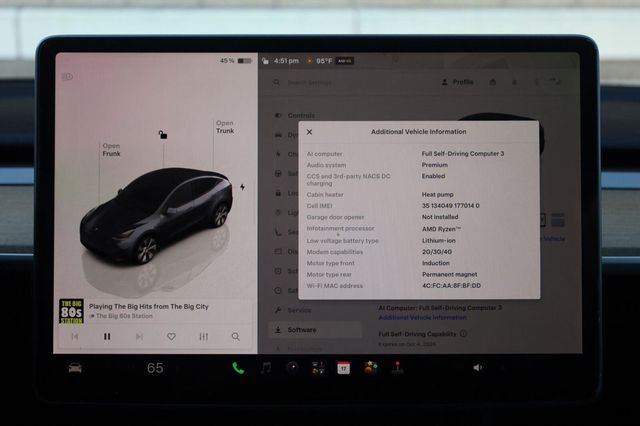Open the Locks menu padlock icon
The width and height of the screenshot is (640, 426).
(x=278, y=193)
